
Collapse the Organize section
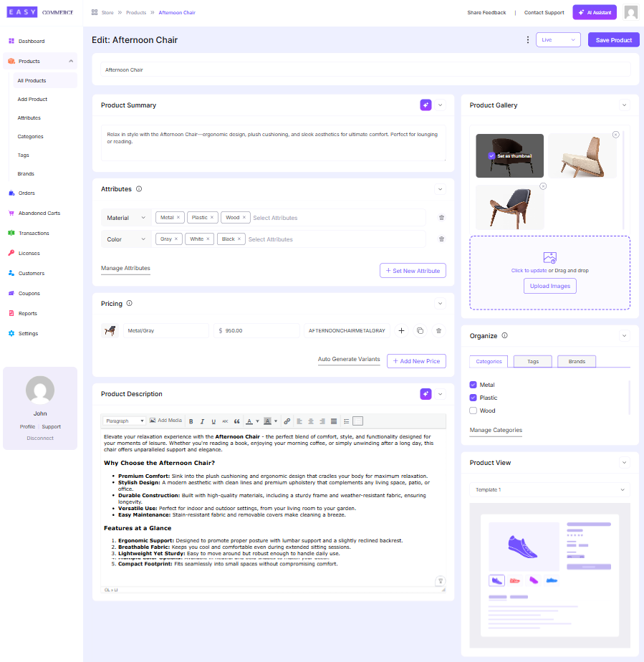tap(625, 335)
